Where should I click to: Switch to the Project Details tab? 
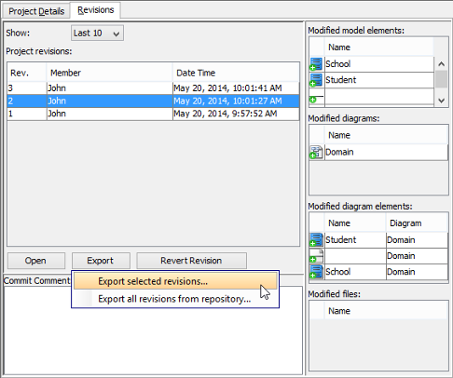click(x=36, y=11)
